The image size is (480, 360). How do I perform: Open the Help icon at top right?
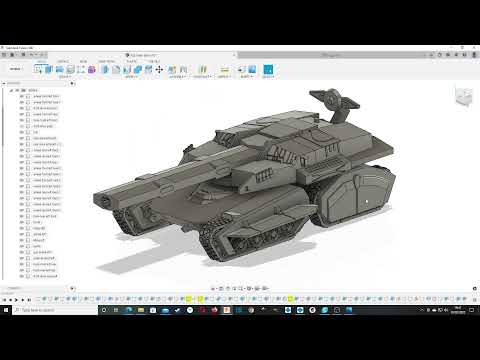(465, 55)
